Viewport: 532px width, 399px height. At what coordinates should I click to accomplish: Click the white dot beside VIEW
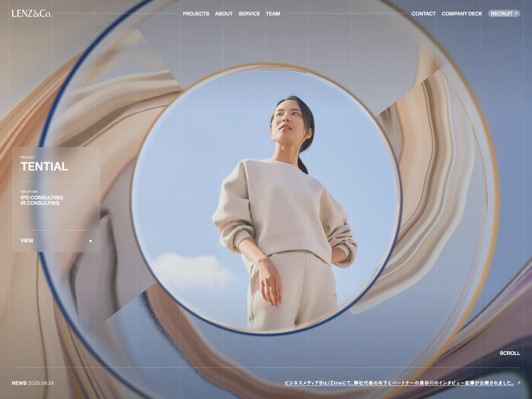(90, 241)
